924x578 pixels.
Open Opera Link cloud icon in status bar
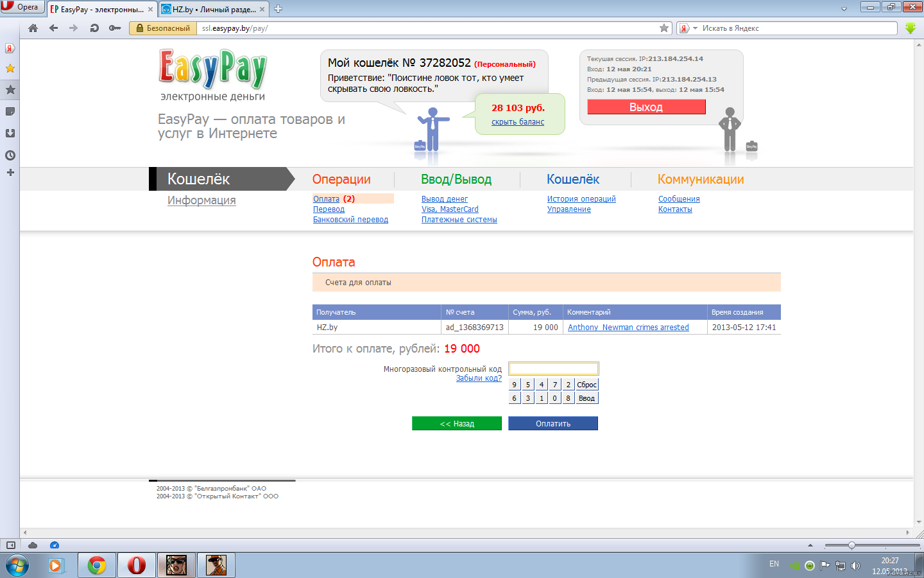33,545
